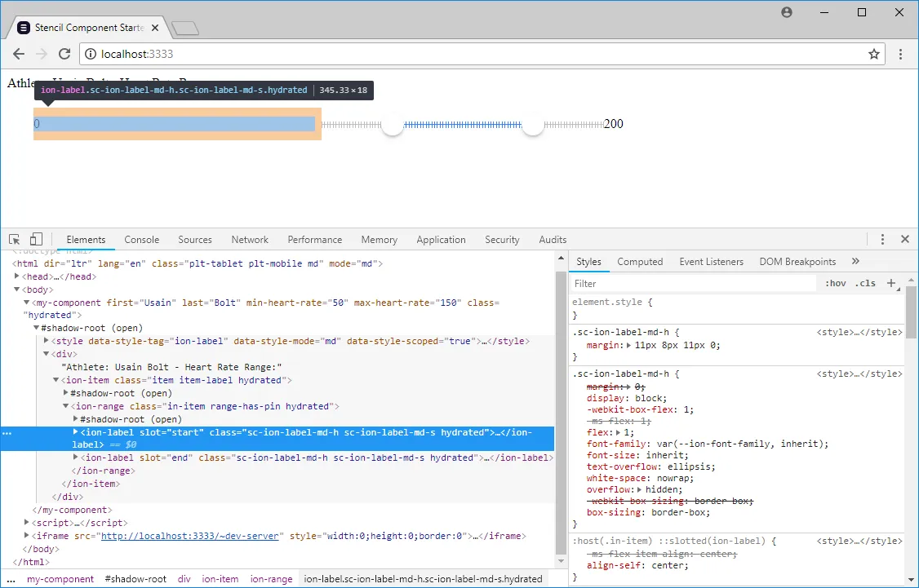The width and height of the screenshot is (919, 588).
Task: Activate inspect element picker tool
Action: click(x=15, y=240)
